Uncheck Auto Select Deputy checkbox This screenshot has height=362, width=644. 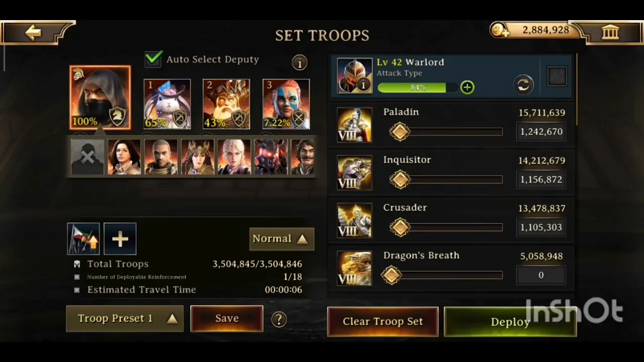click(153, 59)
